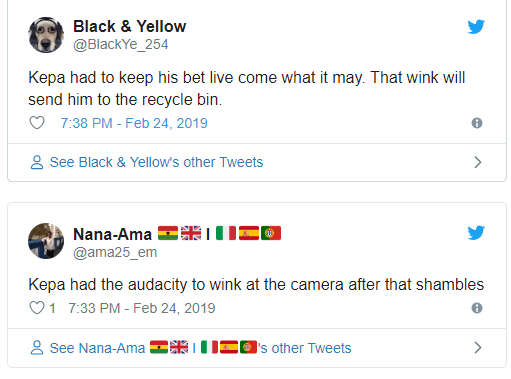
Task: Open the Black & Yellow display name
Action: 130,26
